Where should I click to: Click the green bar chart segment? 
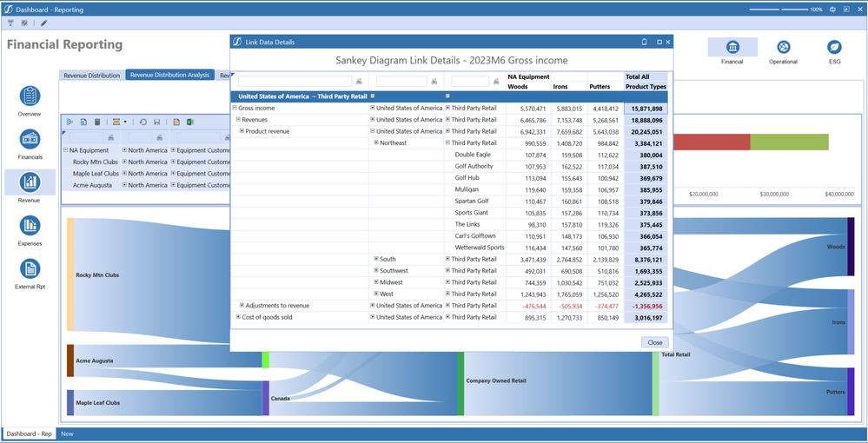coord(790,142)
